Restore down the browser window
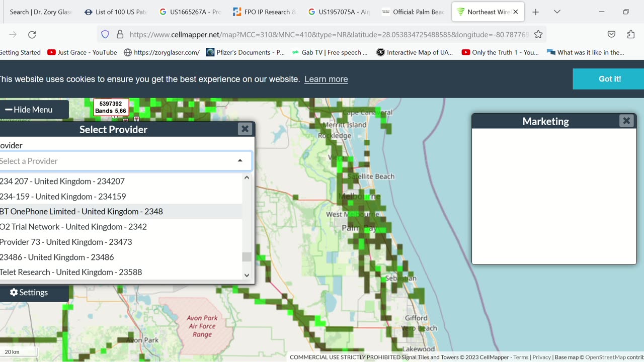This screenshot has width=644, height=362. pyautogui.click(x=626, y=12)
